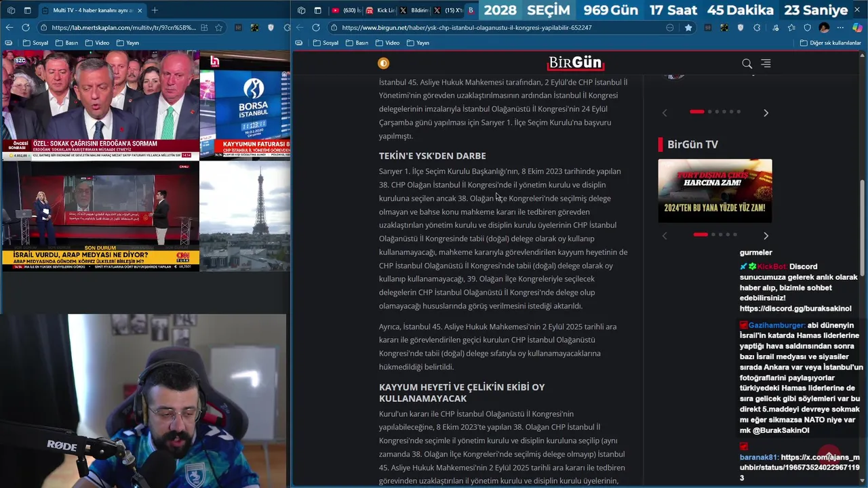868x488 pixels.
Task: Open Extensions puzzle icon in BirGün window
Action: point(757,28)
